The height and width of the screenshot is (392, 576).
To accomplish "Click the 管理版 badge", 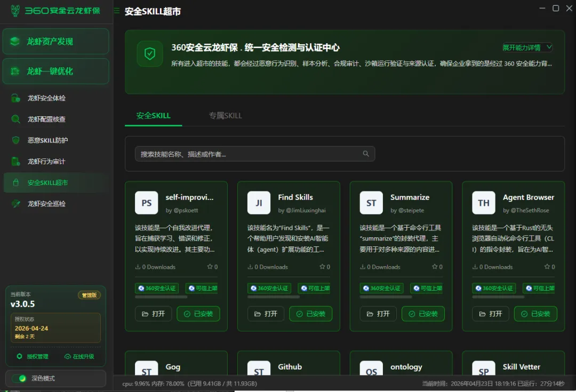I will pyautogui.click(x=89, y=295).
